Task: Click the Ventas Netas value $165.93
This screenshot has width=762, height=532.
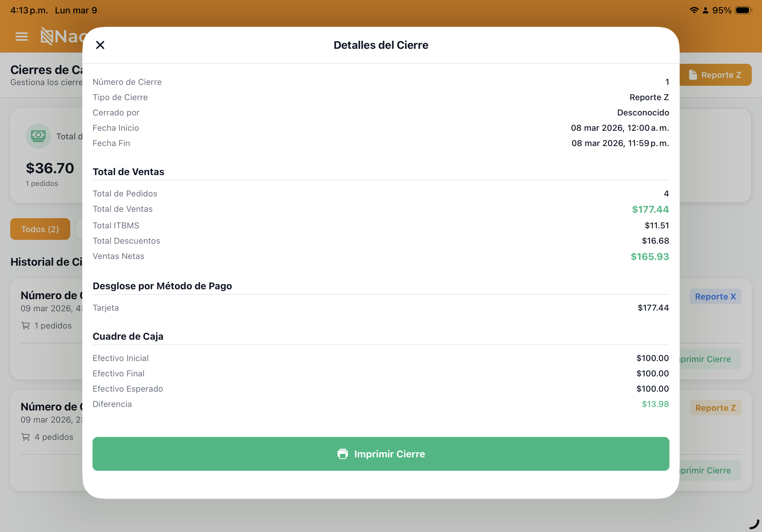Action: click(649, 256)
